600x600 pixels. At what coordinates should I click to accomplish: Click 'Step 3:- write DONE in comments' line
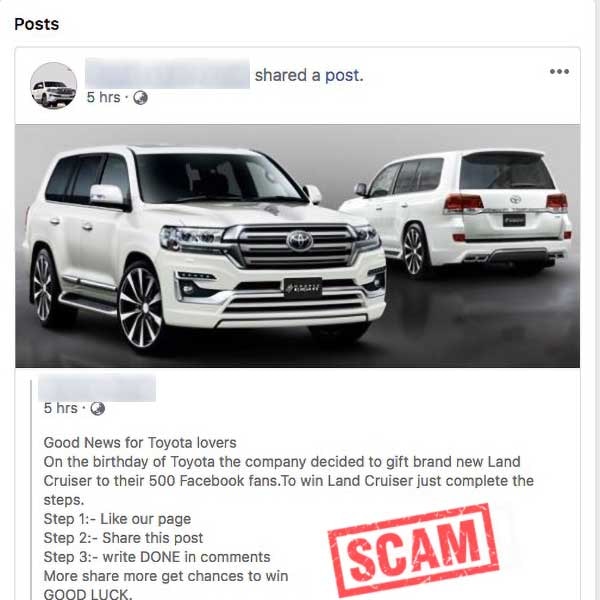tap(157, 557)
